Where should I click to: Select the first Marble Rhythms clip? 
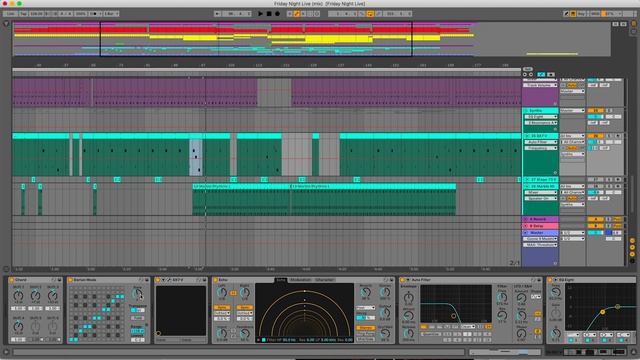pyautogui.click(x=241, y=187)
